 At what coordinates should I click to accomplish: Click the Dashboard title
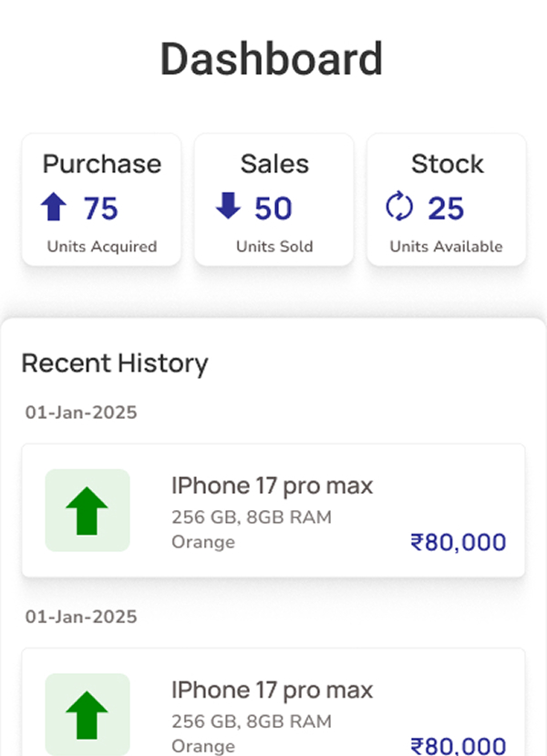click(x=271, y=58)
